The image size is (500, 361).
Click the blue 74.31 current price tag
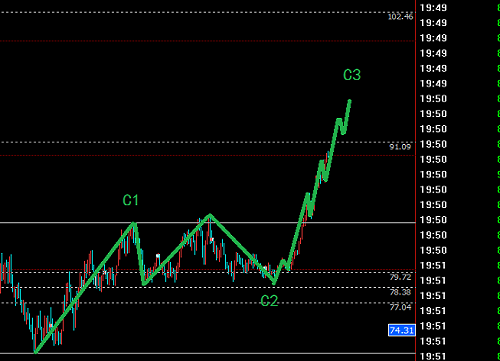pyautogui.click(x=402, y=330)
